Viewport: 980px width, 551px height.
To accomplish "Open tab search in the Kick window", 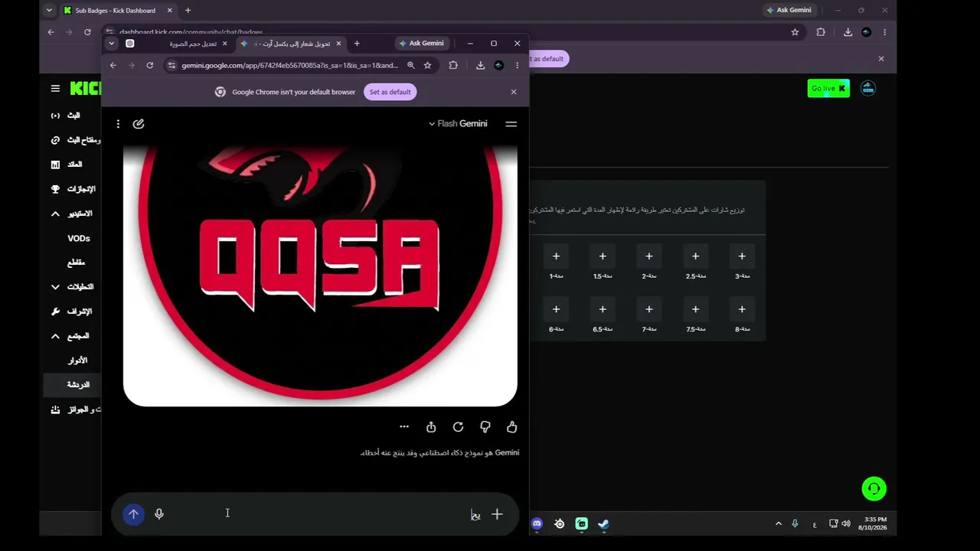I will click(49, 11).
